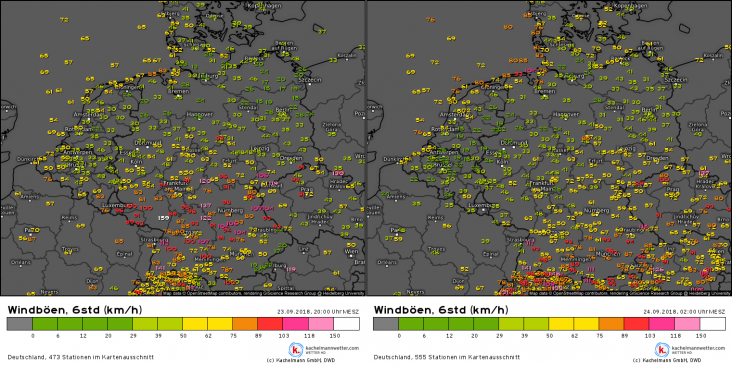The image size is (732, 365).
Task: Click the kachelmannwetter logo under the 24.09.2018 legend
Action: coord(662,350)
